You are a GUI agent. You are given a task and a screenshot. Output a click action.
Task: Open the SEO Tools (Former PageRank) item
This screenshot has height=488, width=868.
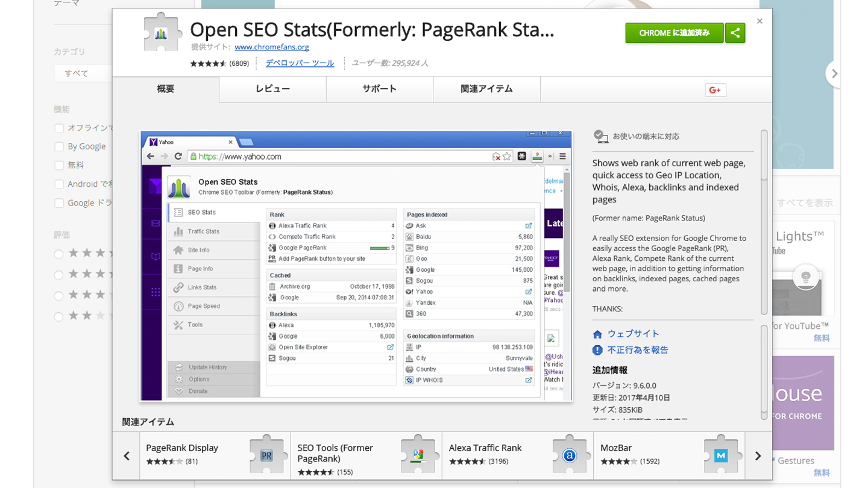pyautogui.click(x=366, y=456)
